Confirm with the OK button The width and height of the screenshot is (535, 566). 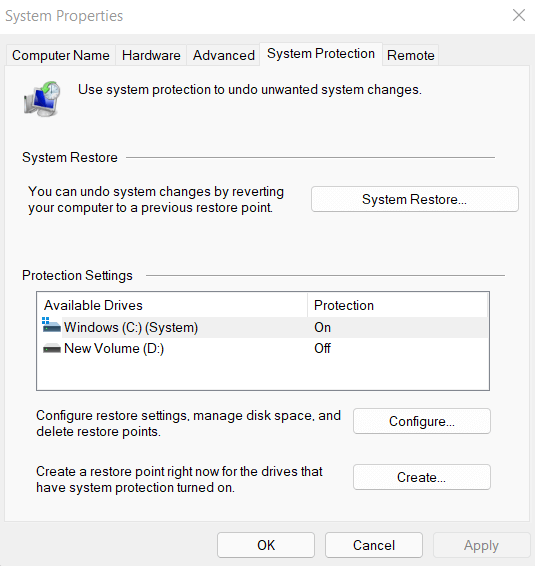click(266, 545)
